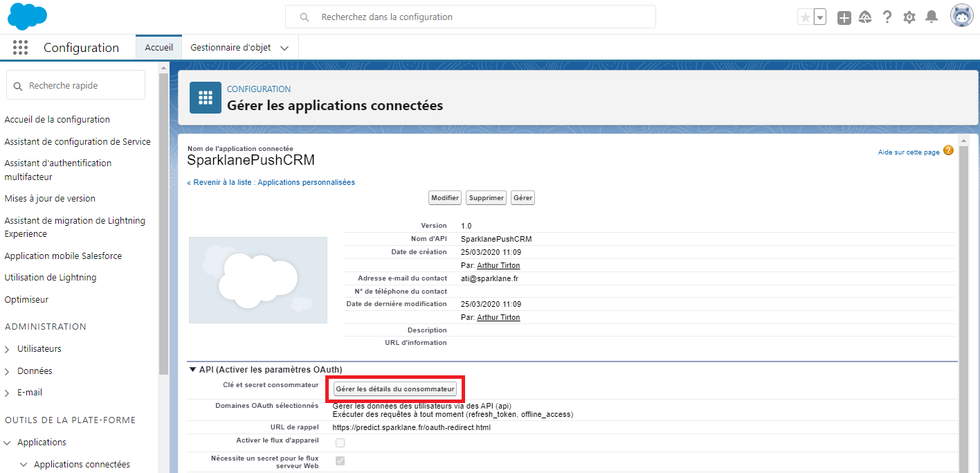Expand the Utilisateurs tree node
This screenshot has width=980, height=473.
pyautogui.click(x=7, y=349)
